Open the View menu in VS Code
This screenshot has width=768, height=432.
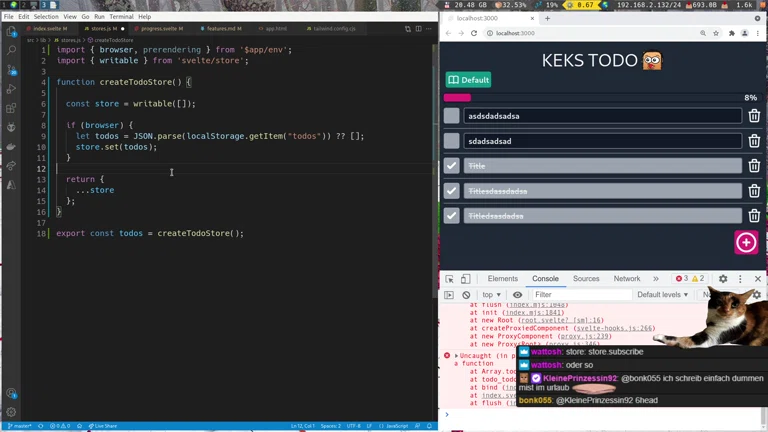click(x=70, y=17)
